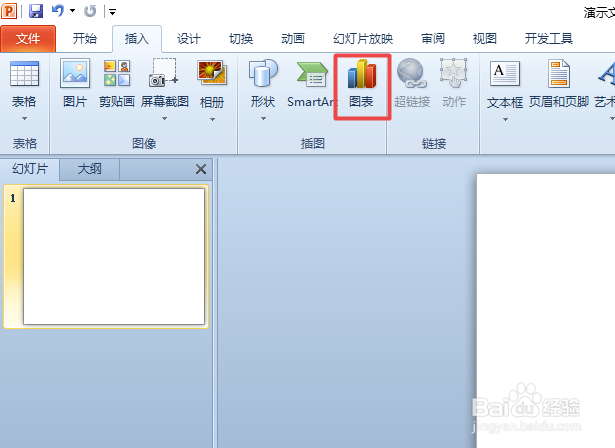
Task: Open the 动画 tab
Action: point(293,38)
